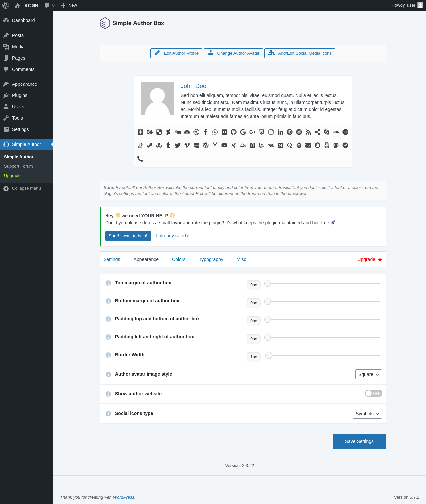426x504 pixels.
Task: Click the Mastodon social icon
Action: 336,145
